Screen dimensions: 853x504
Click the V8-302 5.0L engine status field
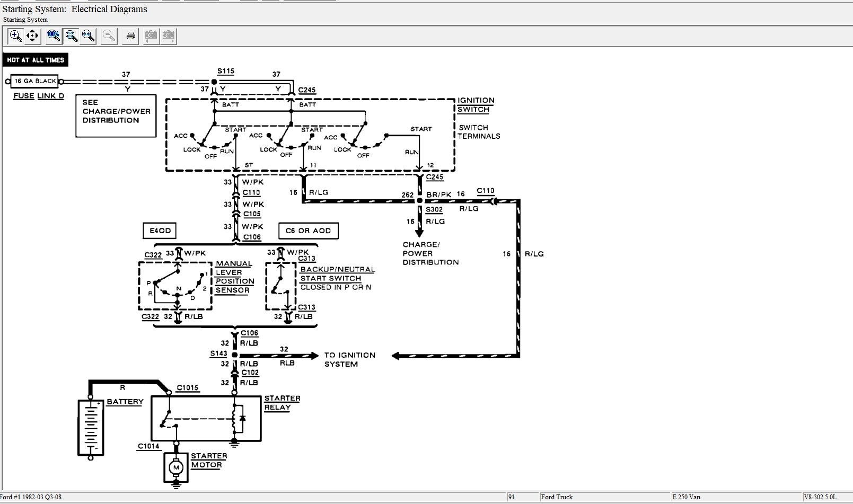[x=820, y=497]
